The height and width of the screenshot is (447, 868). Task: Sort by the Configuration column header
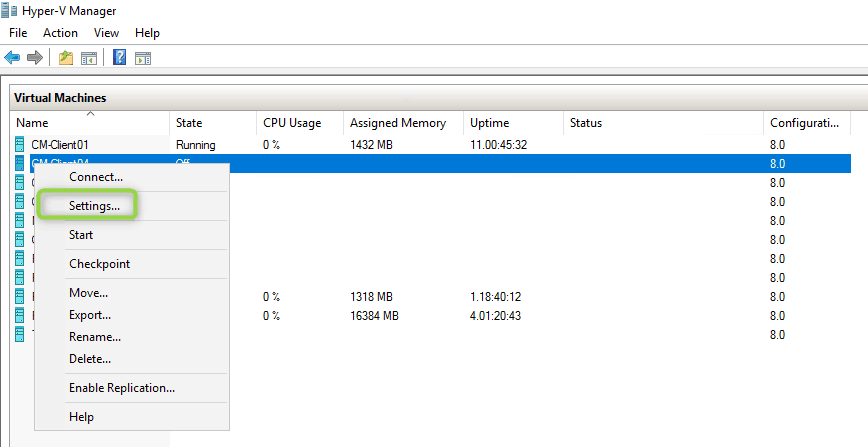point(807,123)
